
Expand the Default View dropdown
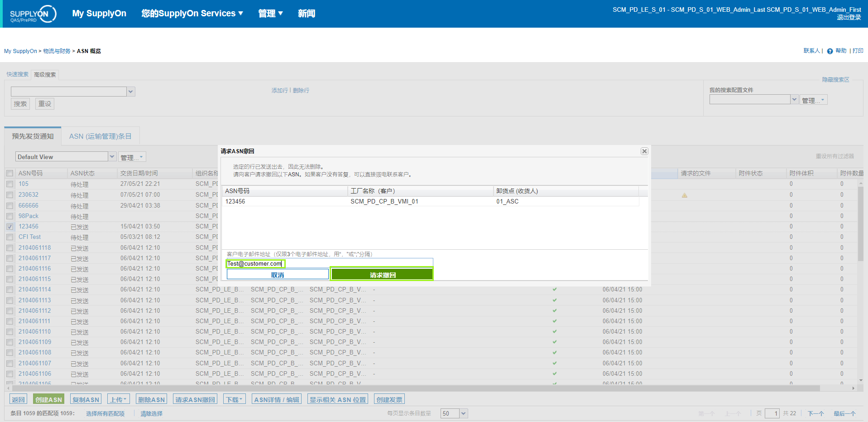tap(112, 156)
